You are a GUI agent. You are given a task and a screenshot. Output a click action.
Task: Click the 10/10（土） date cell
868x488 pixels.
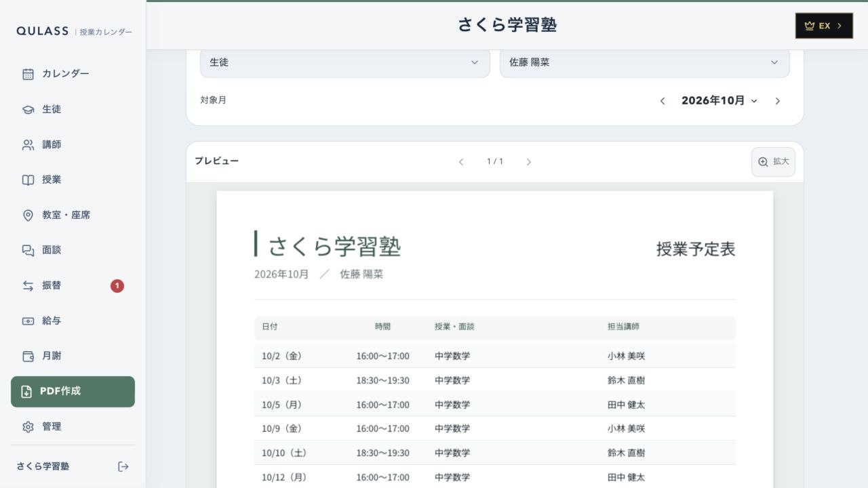coord(285,453)
